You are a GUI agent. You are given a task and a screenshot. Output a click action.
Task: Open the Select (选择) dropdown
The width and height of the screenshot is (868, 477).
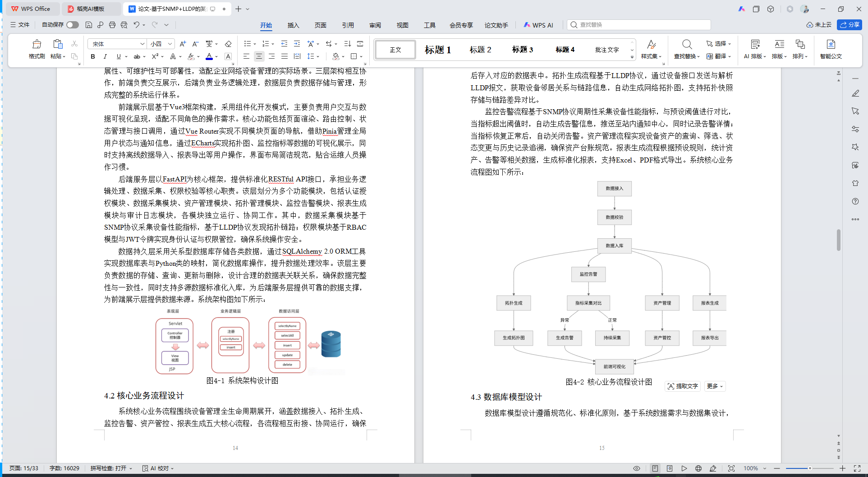click(718, 44)
